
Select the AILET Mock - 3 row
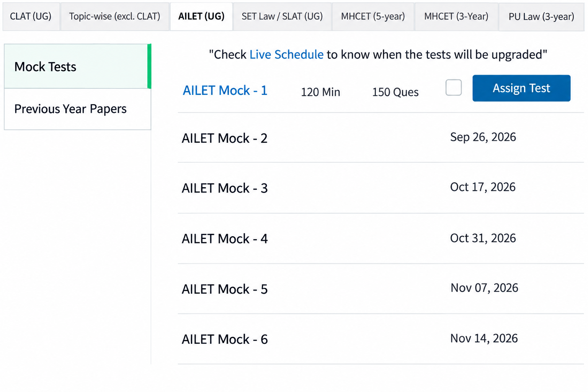(x=381, y=188)
